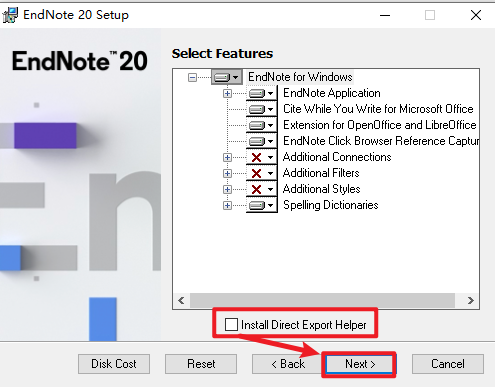Screen dimensions: 495x387
Task: Collapse the EndNote for Windows tree node
Action: tap(192, 78)
